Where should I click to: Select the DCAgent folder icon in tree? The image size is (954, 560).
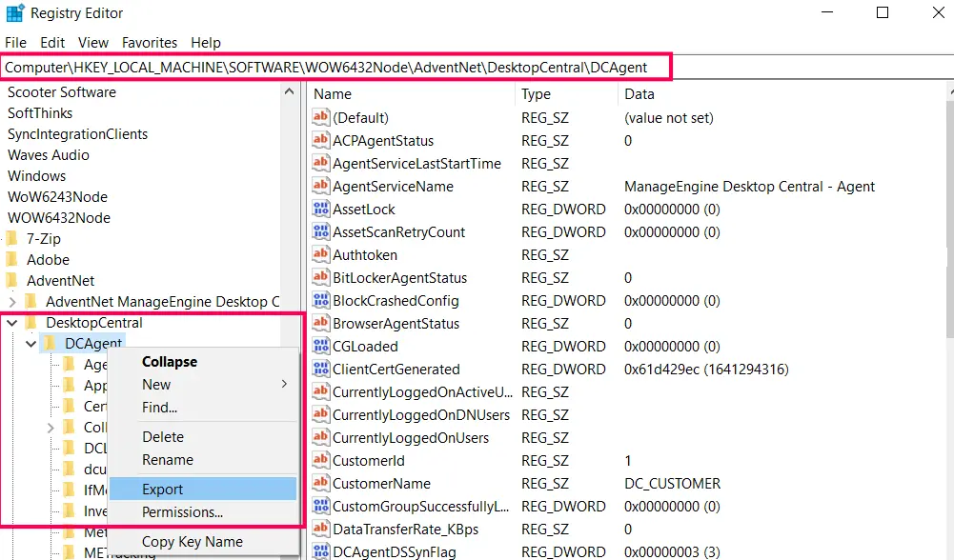pos(50,343)
